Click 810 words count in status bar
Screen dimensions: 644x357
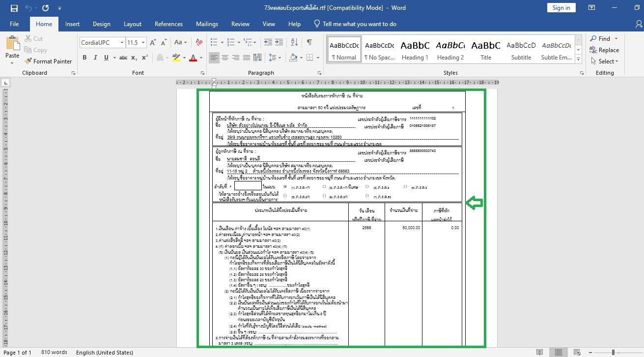54,352
